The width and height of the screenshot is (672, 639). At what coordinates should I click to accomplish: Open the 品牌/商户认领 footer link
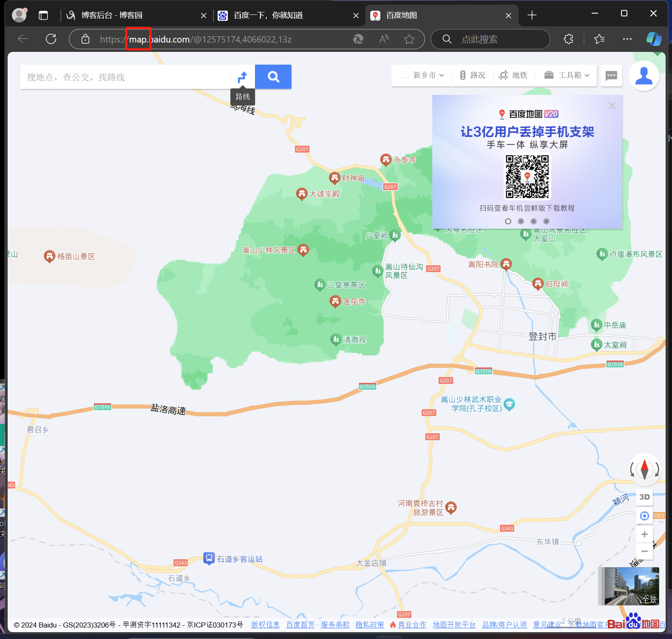(x=505, y=625)
